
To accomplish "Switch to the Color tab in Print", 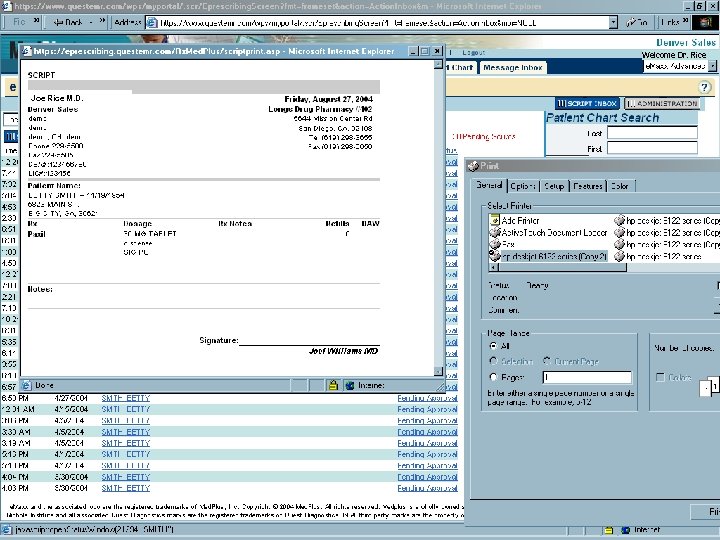I will click(x=619, y=186).
